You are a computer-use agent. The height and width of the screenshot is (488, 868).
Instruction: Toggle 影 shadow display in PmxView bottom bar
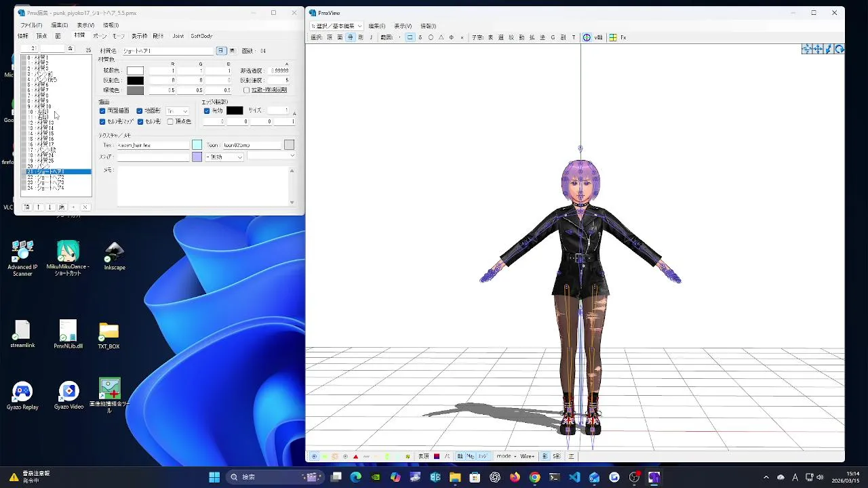545,456
